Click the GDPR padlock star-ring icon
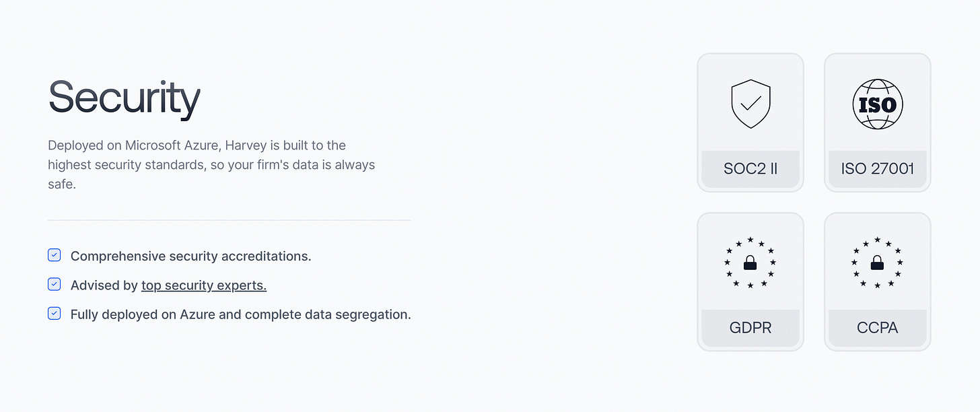Screen dimensions: 980x412 pyautogui.click(x=750, y=263)
